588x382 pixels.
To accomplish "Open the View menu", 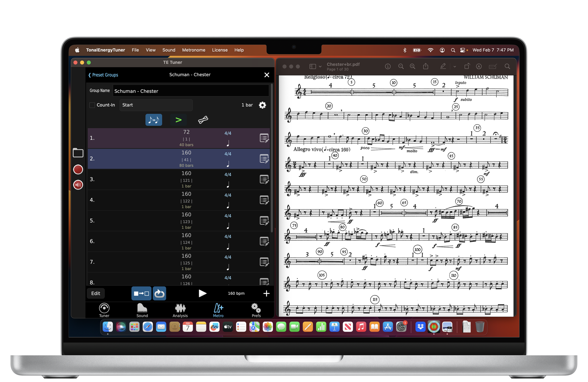I will tap(151, 50).
